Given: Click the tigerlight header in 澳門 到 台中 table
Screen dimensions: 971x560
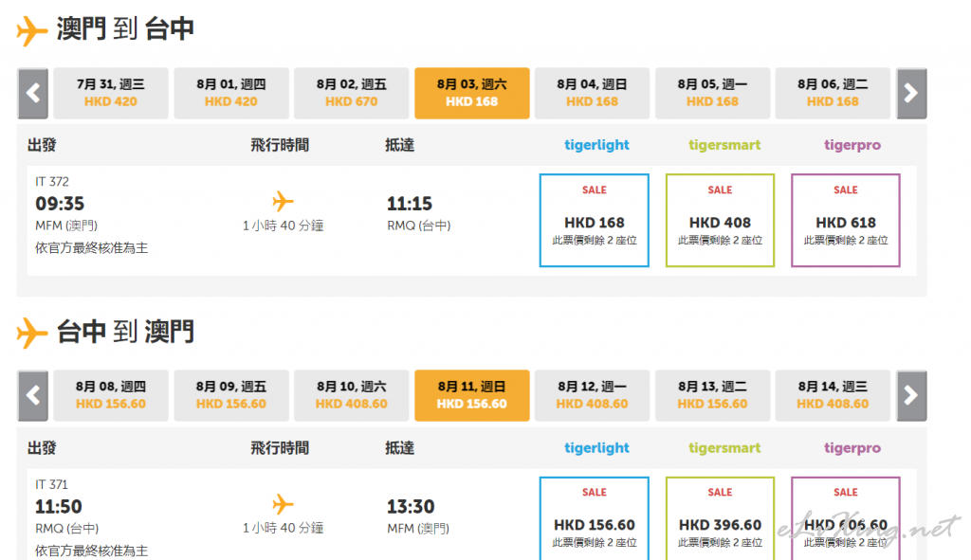Looking at the screenshot, I should [597, 145].
